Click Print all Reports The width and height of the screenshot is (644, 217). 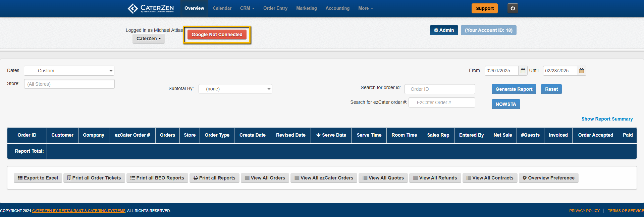[214, 178]
